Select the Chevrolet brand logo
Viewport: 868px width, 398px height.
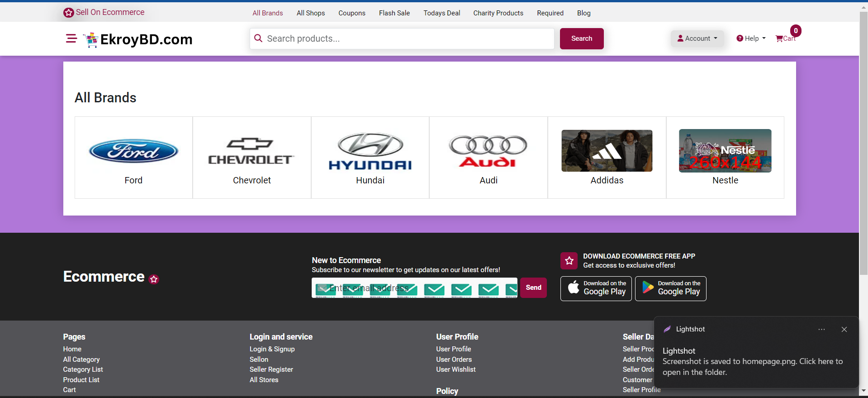[251, 151]
